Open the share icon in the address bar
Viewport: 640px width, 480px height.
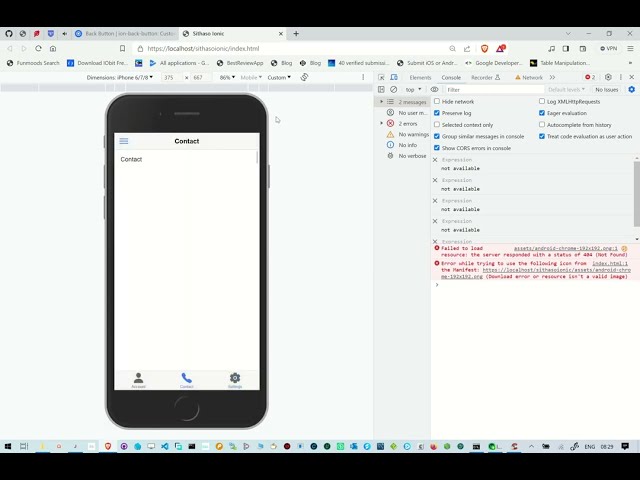[x=467, y=49]
